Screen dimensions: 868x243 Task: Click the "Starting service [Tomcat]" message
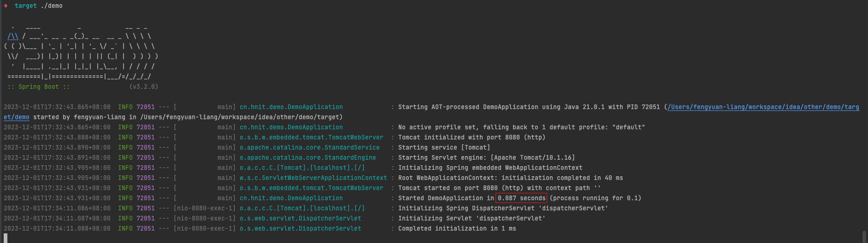[444, 148]
